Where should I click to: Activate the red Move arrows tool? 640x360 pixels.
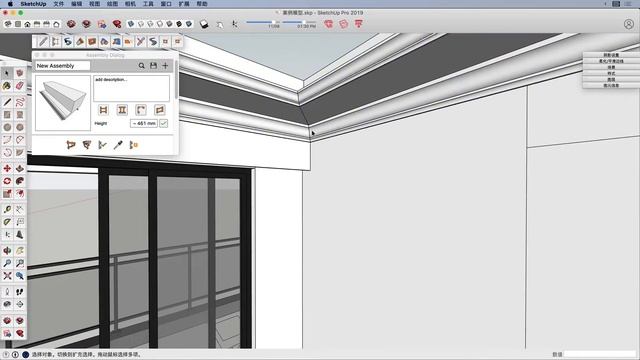[7, 168]
